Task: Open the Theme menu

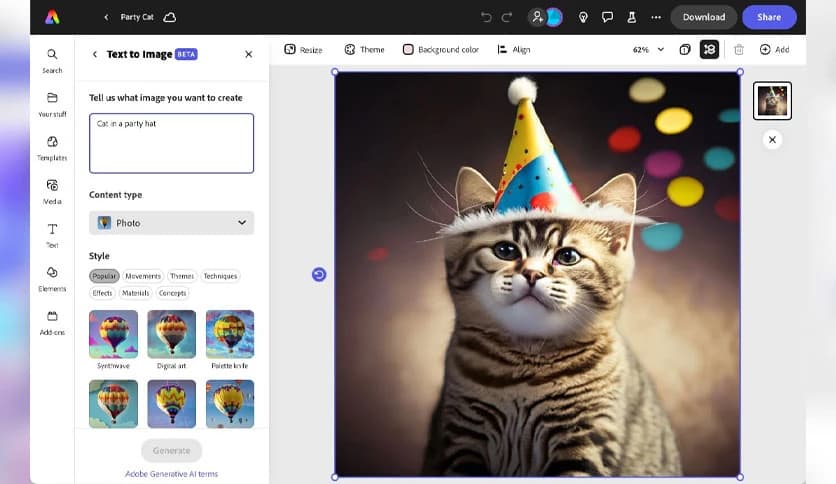Action: 364,49
